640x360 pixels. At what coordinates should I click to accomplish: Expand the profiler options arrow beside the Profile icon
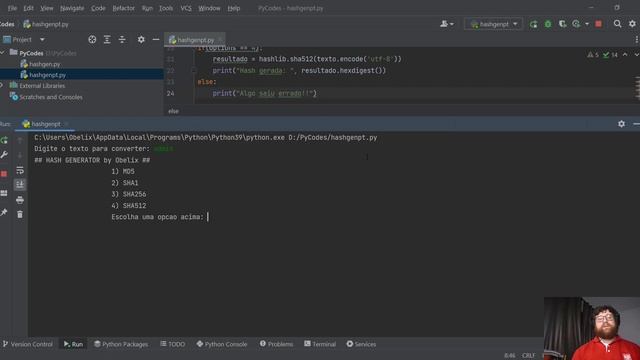pyautogui.click(x=587, y=24)
